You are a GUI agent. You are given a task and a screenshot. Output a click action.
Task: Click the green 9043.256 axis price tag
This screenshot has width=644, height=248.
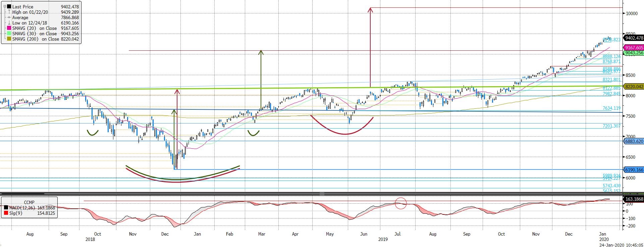633,53
